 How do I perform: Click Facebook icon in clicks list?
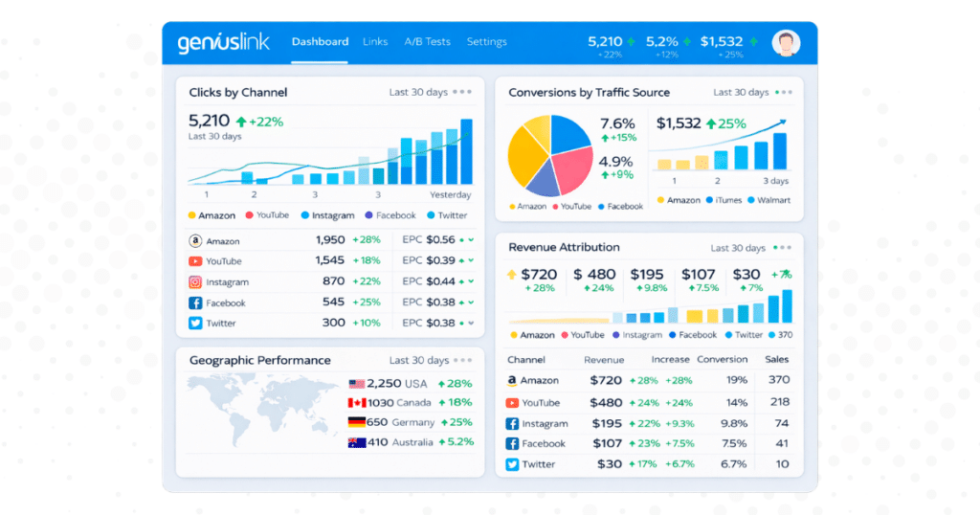pos(195,302)
